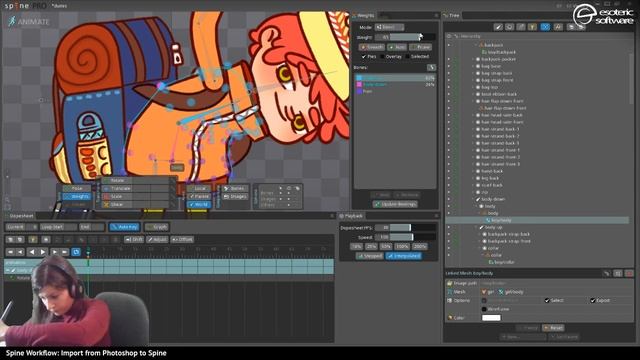Expand the collar slot node
The width and height of the screenshot is (640, 360).
coord(480,248)
